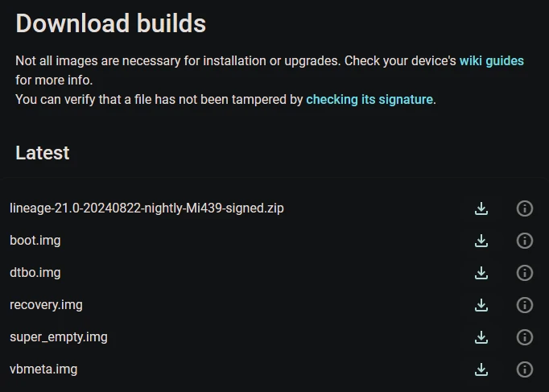Click the lineage-21.0-20240822 zip filename
Image resolution: width=549 pixels, height=392 pixels.
147,208
